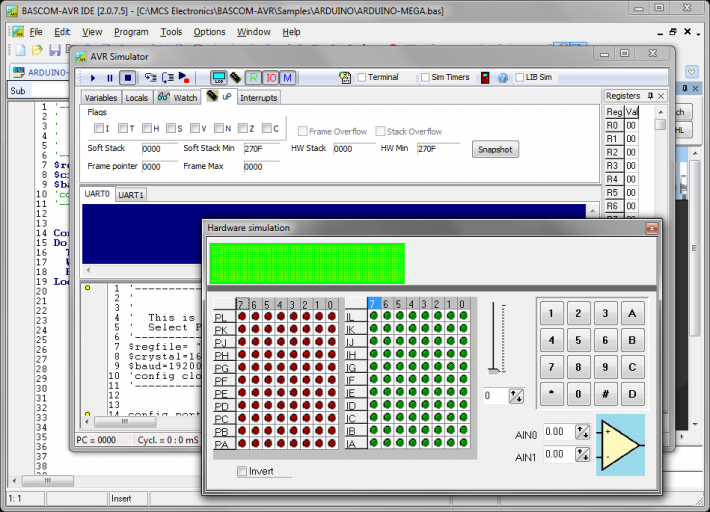Click the comparator op-amp image
The height and width of the screenshot is (512, 710).
[620, 445]
